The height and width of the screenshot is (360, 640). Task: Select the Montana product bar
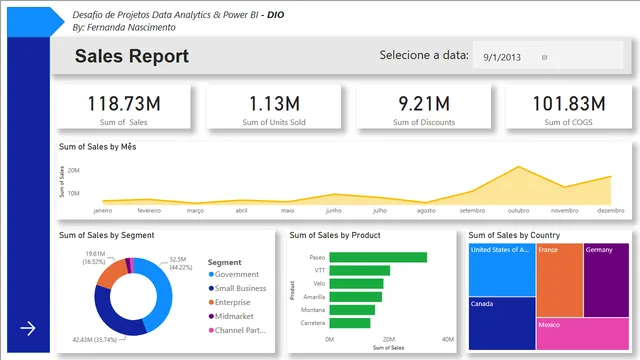tap(352, 310)
